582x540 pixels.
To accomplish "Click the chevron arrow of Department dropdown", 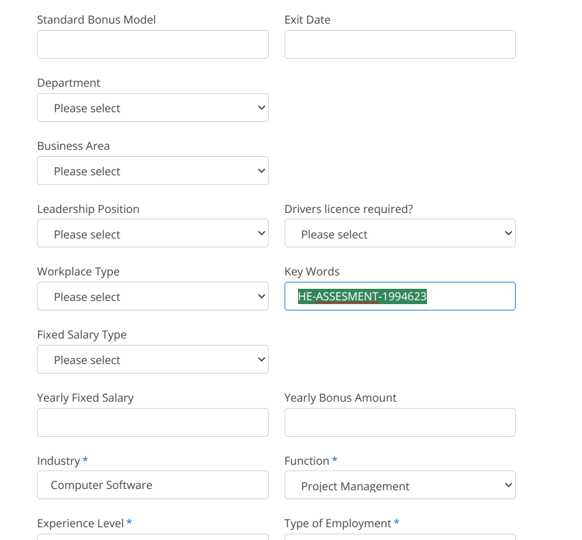I will point(261,108).
